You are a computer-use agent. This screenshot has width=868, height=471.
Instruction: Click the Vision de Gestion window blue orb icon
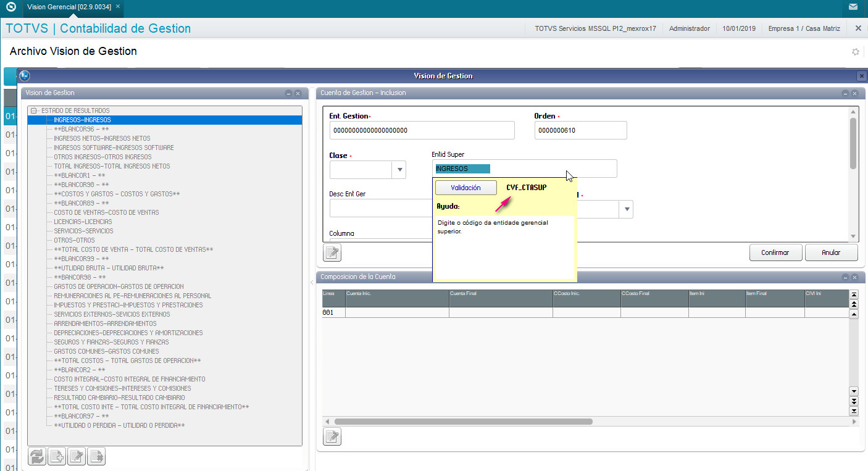pos(25,76)
